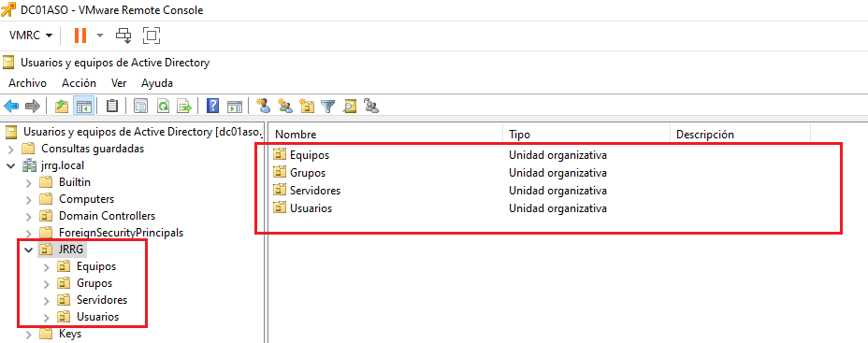This screenshot has width=868, height=343.
Task: Expand the Servidores tree node
Action: click(47, 300)
